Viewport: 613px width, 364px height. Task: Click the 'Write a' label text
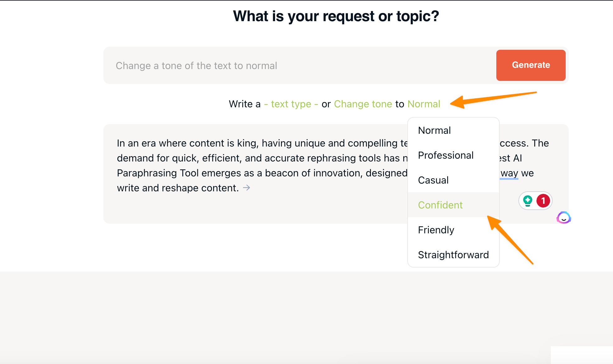click(x=245, y=104)
